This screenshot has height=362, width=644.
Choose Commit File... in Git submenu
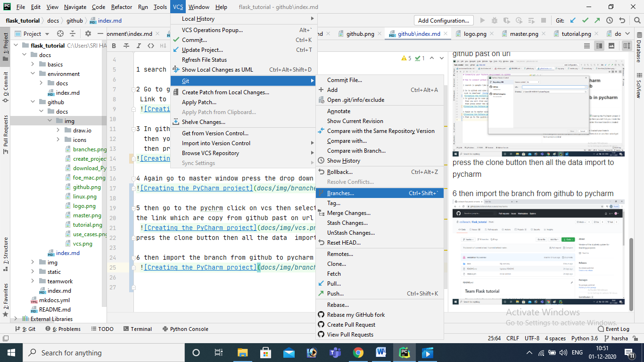click(380, 80)
